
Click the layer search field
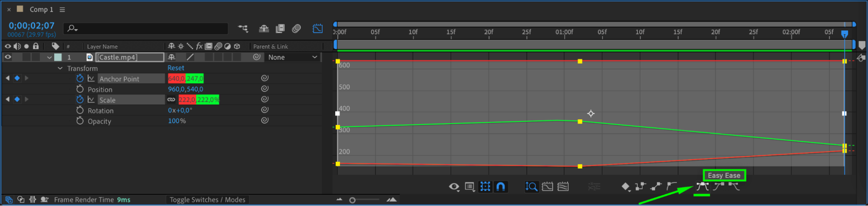tap(146, 29)
